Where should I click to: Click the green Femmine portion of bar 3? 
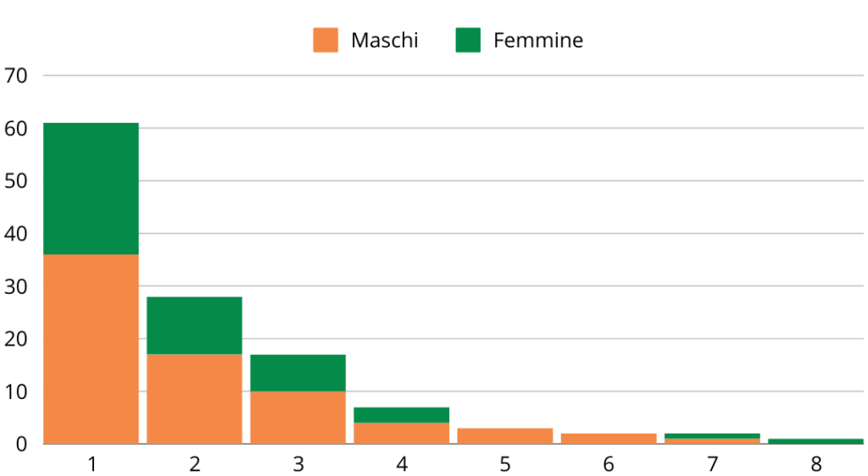coord(298,373)
